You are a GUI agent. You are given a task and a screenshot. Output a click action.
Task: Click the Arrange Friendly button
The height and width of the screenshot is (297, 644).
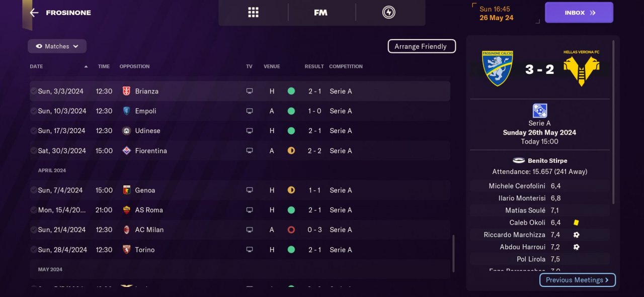click(x=421, y=46)
